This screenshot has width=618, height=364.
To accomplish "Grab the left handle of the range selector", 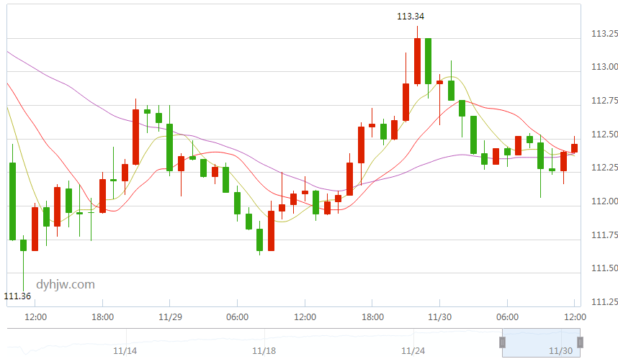I will 503,342.
